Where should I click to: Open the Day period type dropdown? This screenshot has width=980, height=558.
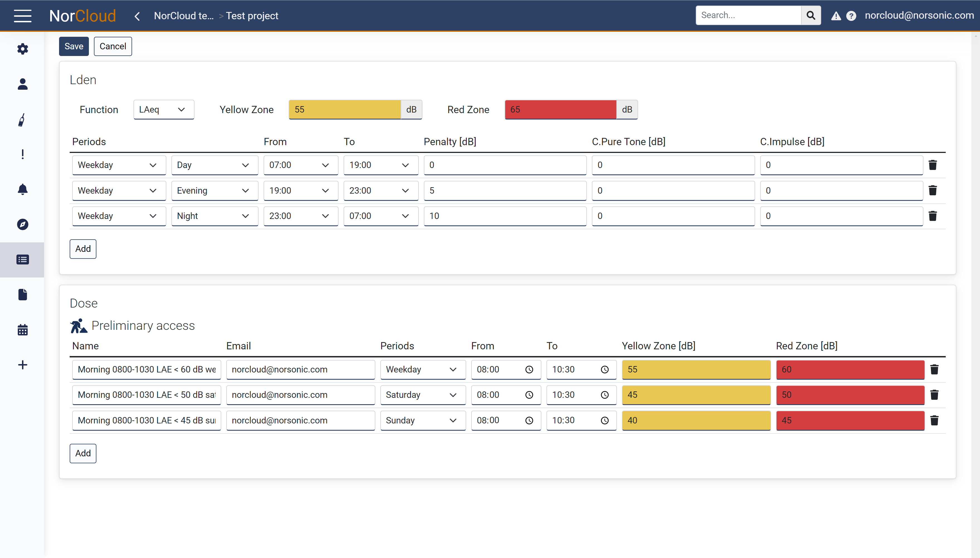click(x=215, y=165)
